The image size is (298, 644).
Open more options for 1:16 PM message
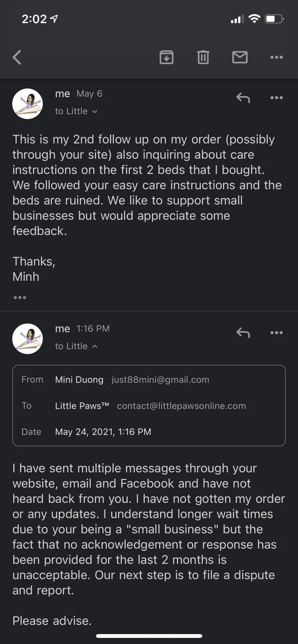point(276,333)
